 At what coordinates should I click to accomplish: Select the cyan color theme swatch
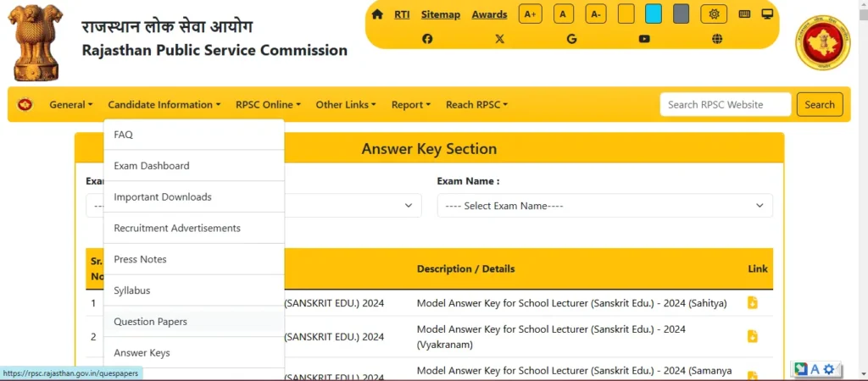point(653,14)
